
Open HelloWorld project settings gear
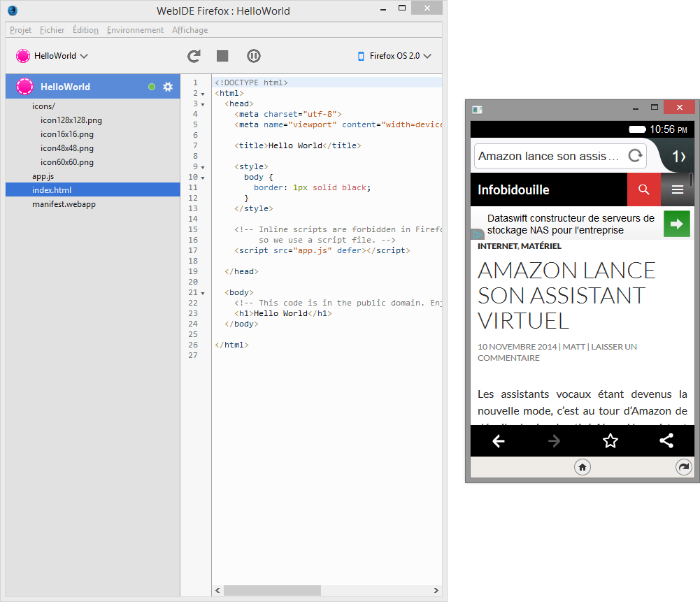tap(168, 87)
